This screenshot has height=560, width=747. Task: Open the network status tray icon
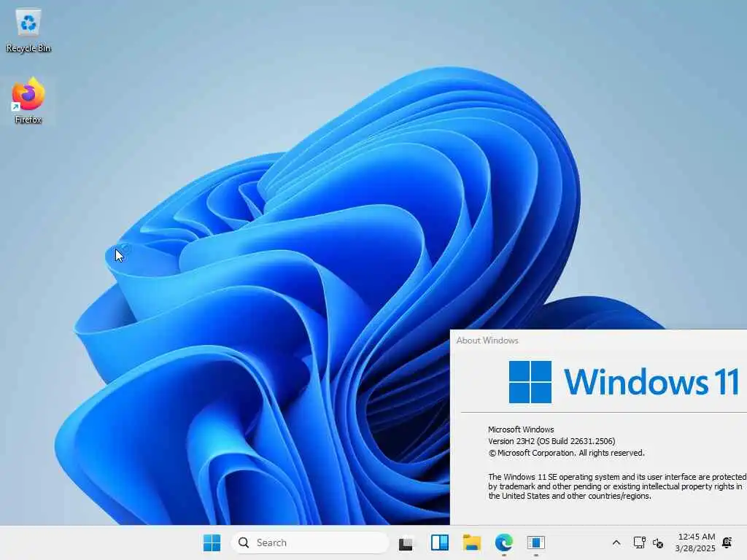coord(639,542)
